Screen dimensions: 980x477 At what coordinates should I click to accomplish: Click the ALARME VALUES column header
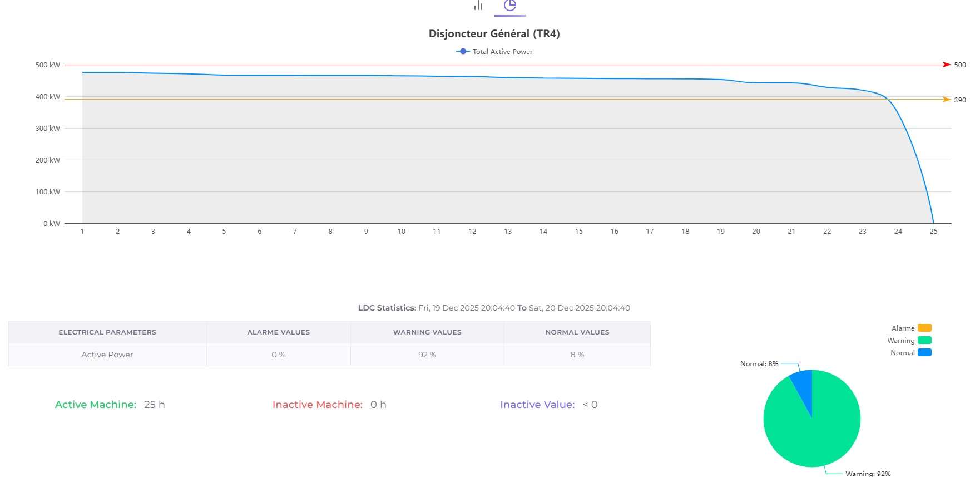(x=278, y=332)
